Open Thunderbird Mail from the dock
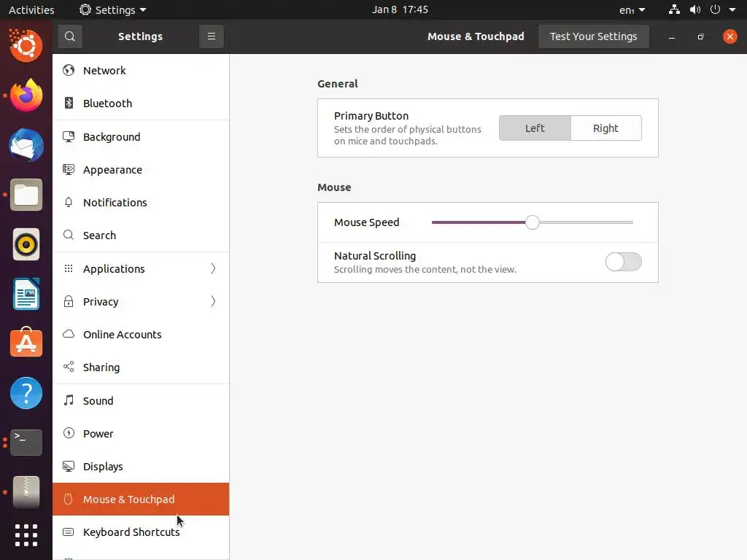 click(26, 145)
